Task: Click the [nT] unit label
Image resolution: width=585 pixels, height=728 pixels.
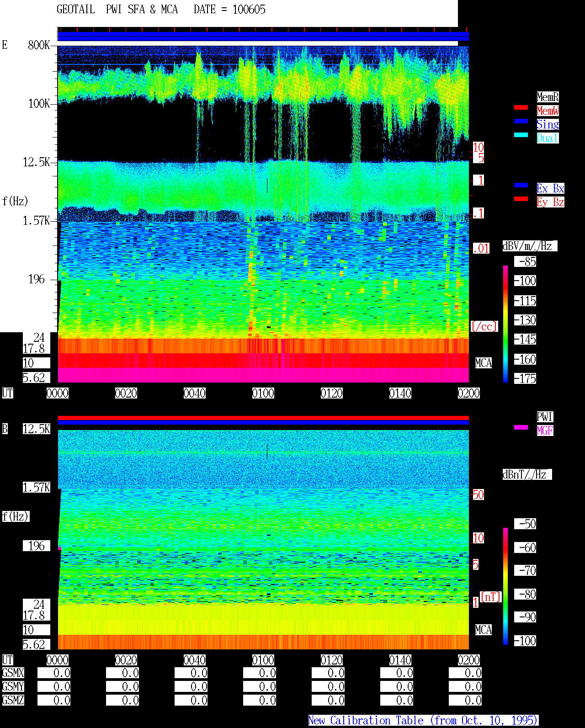Action: (491, 597)
